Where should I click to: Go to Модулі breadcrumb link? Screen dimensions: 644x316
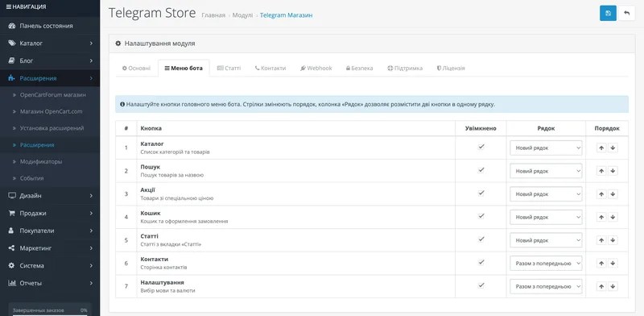point(242,15)
